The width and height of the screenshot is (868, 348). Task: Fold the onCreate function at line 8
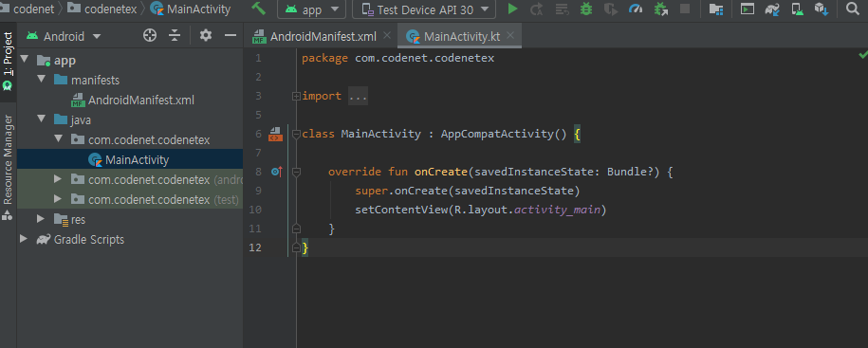pyautogui.click(x=296, y=172)
